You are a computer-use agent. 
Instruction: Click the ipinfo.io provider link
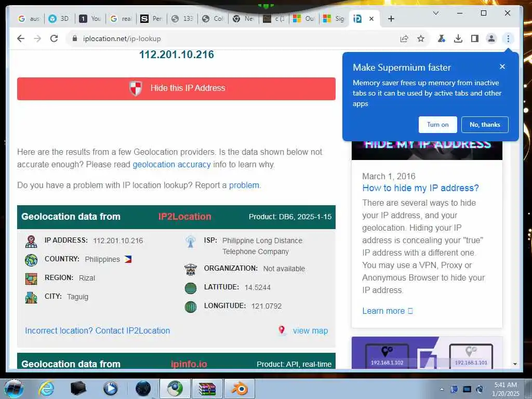click(189, 364)
